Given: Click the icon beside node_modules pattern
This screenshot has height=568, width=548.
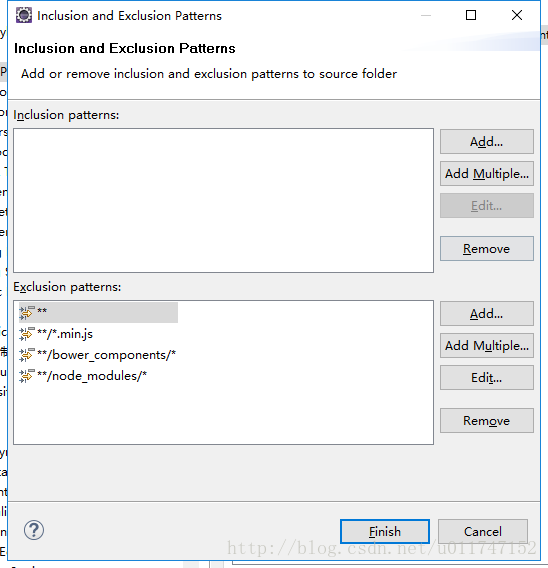Looking at the screenshot, I should pyautogui.click(x=27, y=376).
